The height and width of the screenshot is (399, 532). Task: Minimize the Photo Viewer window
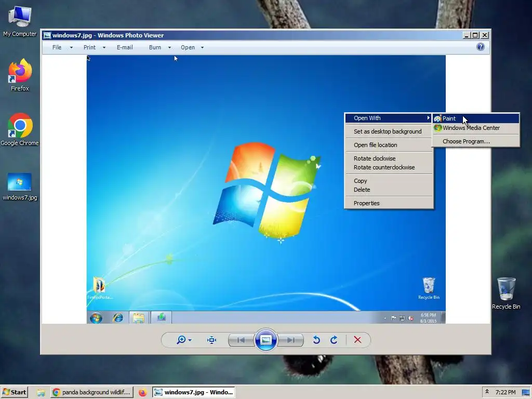[x=467, y=35]
